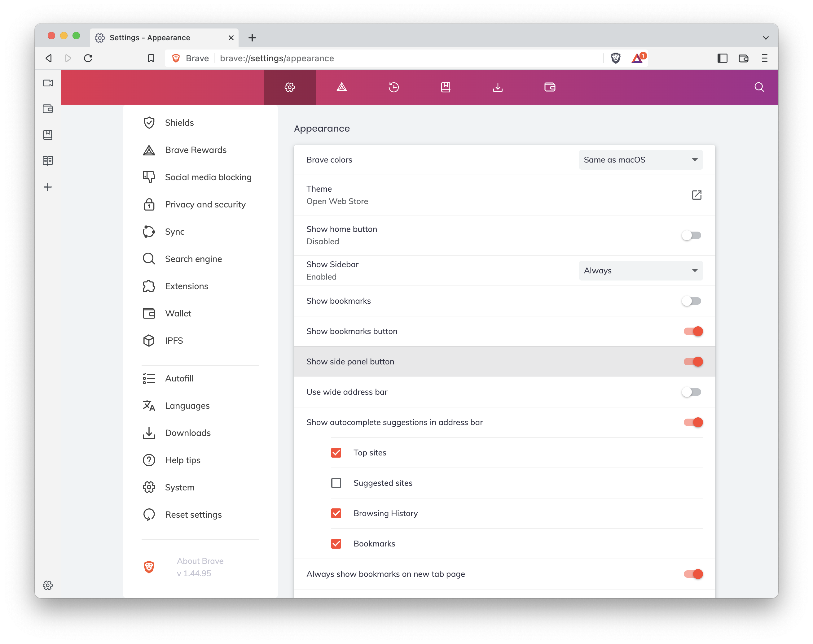813x644 pixels.
Task: Open the Show Sidebar dropdown
Action: [640, 270]
